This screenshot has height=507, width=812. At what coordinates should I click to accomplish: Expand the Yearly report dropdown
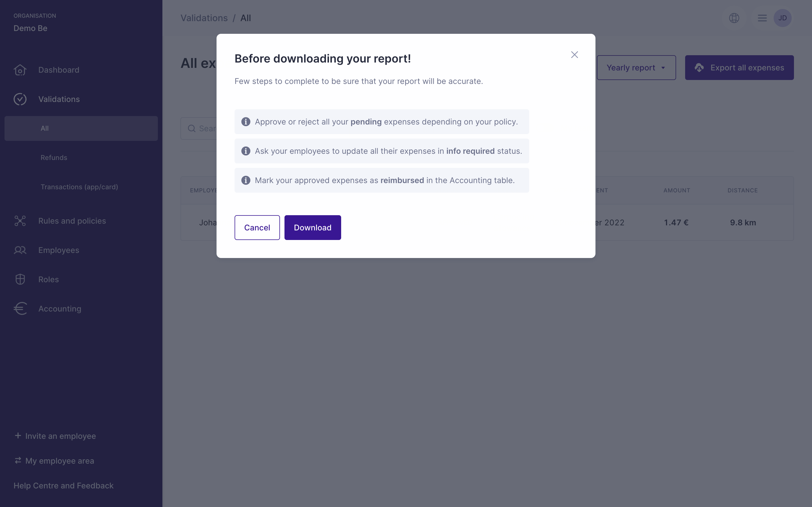pyautogui.click(x=636, y=68)
